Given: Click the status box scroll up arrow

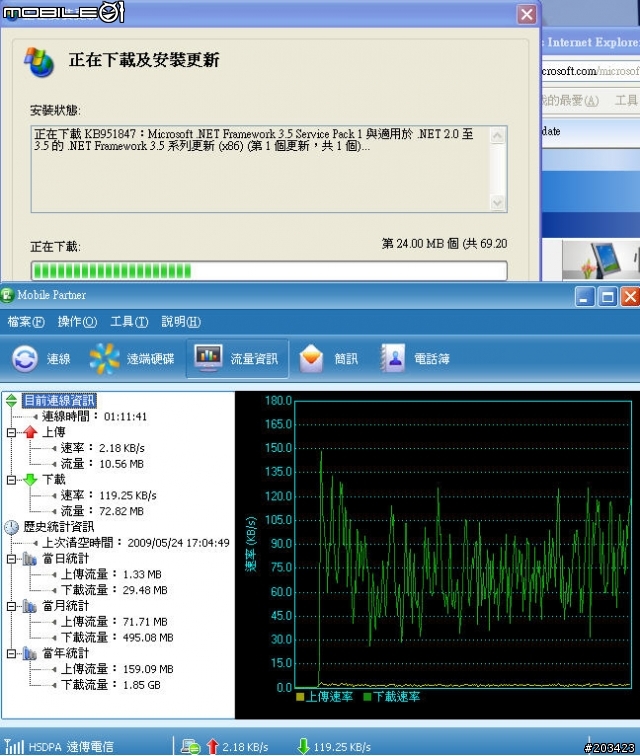Looking at the screenshot, I should pos(497,136).
